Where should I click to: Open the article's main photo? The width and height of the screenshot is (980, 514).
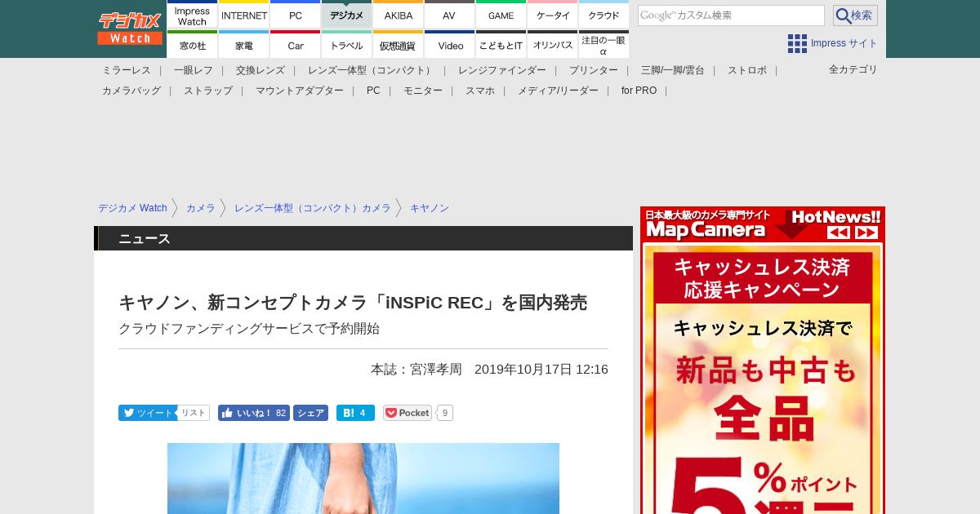pos(363,478)
